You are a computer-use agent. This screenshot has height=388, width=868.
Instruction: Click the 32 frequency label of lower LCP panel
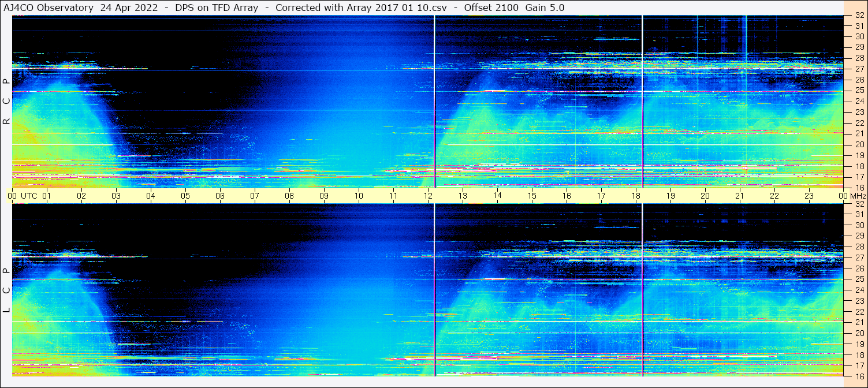pyautogui.click(x=859, y=204)
